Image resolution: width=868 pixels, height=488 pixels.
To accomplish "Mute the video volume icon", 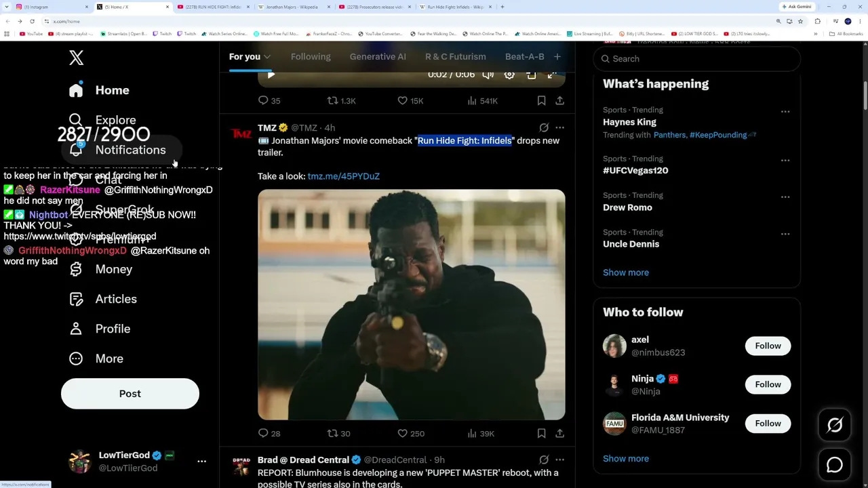I will [488, 75].
